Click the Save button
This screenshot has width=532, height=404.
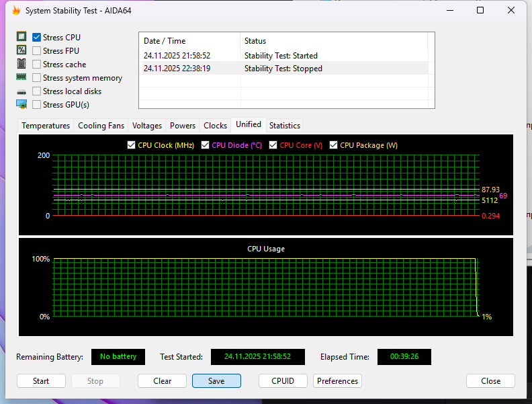tap(216, 381)
